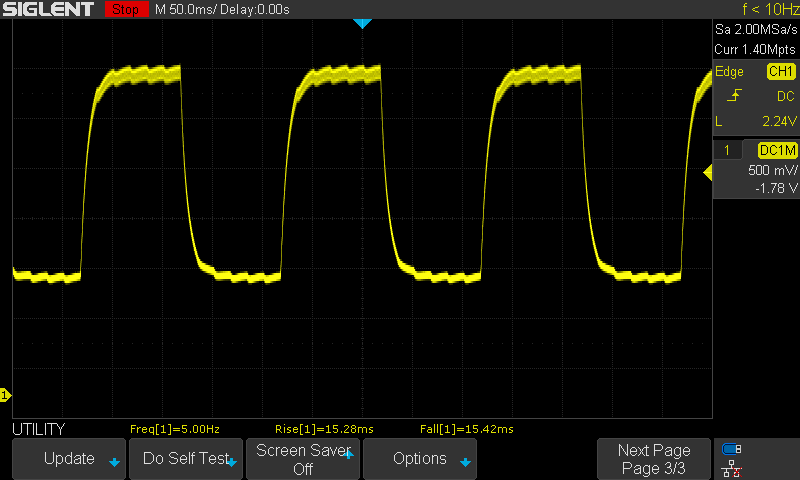Click the DC1M channel coupling badge

tap(777, 150)
